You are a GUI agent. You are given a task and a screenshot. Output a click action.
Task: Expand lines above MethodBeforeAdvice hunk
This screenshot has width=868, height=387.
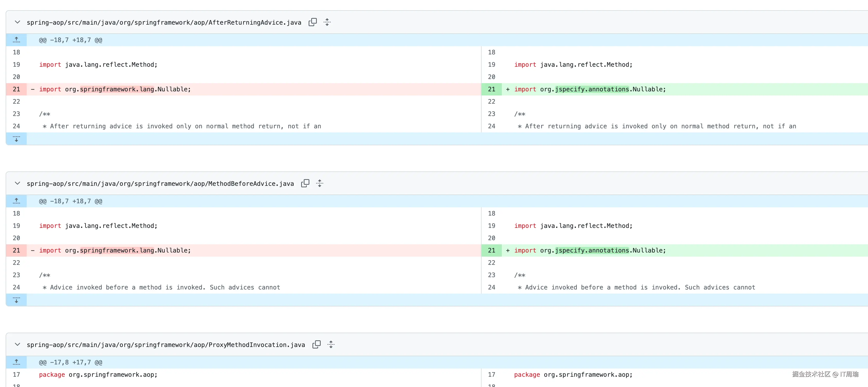click(x=16, y=201)
